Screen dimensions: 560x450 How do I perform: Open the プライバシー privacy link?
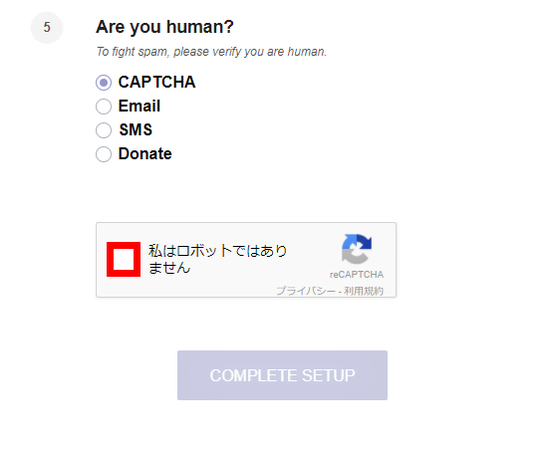click(x=306, y=291)
